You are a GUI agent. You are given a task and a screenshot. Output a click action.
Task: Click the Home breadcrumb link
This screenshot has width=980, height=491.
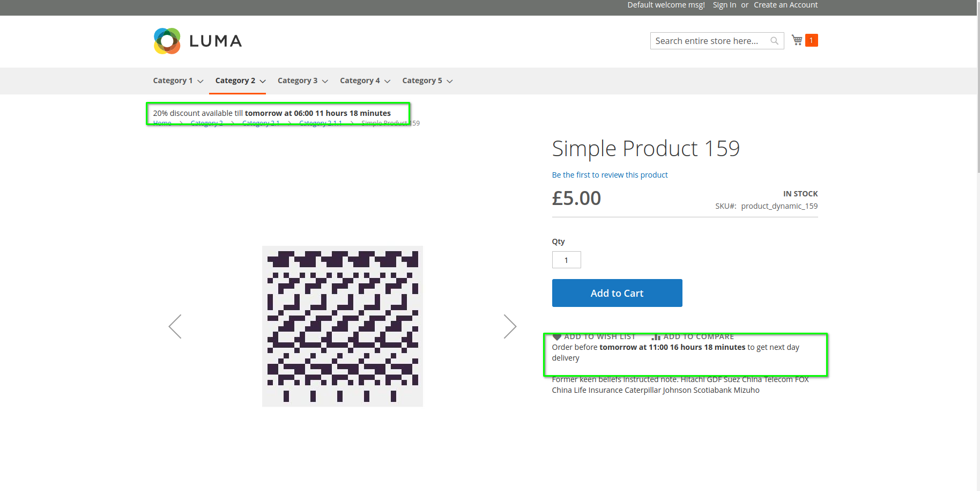[x=162, y=123]
